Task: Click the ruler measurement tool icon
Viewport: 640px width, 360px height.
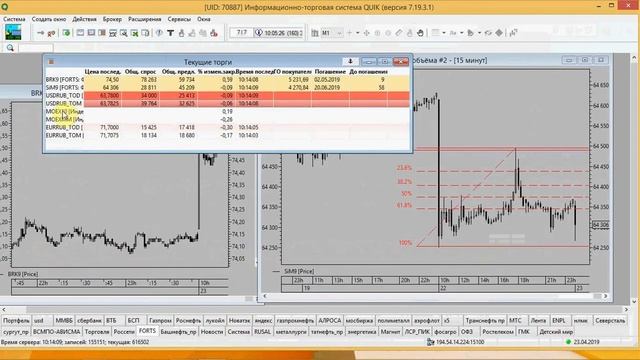Action: pyautogui.click(x=399, y=33)
